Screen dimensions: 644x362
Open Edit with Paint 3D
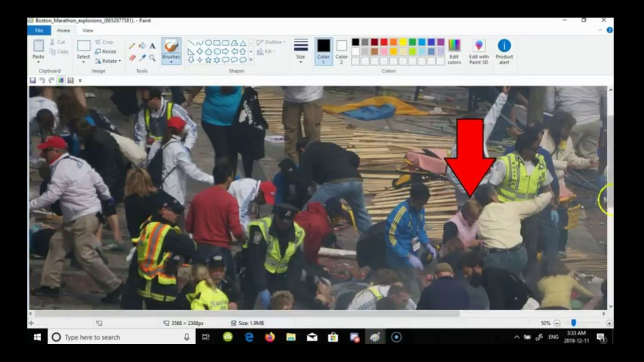point(478,52)
